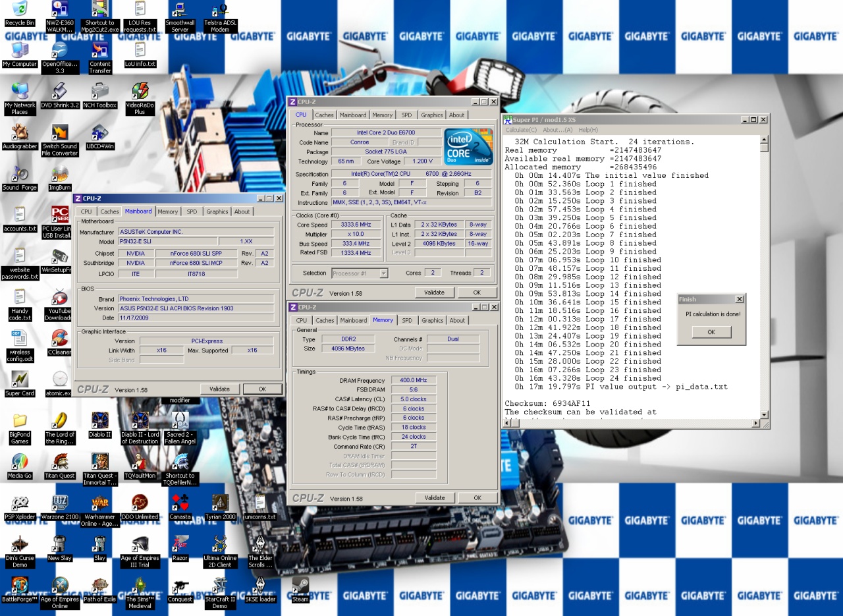Screen dimensions: 843x616
Task: Click Validate in CPU-Z Memory window
Action: coord(435,497)
